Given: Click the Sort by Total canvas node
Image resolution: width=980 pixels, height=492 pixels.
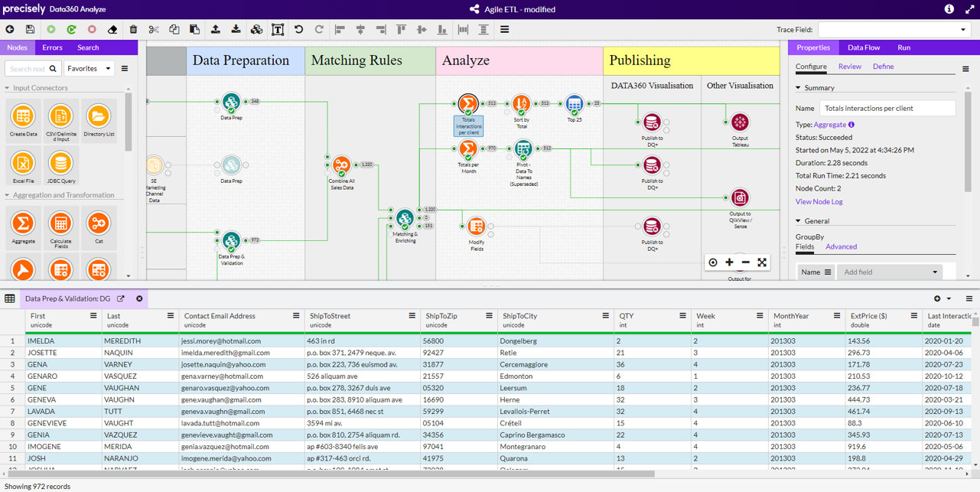Looking at the screenshot, I should [522, 103].
